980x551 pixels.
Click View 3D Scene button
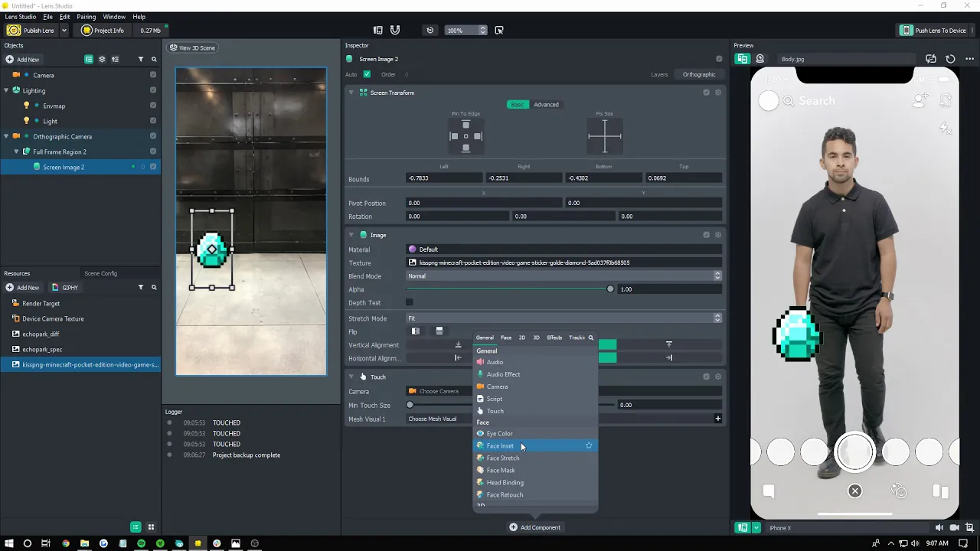pyautogui.click(x=192, y=47)
